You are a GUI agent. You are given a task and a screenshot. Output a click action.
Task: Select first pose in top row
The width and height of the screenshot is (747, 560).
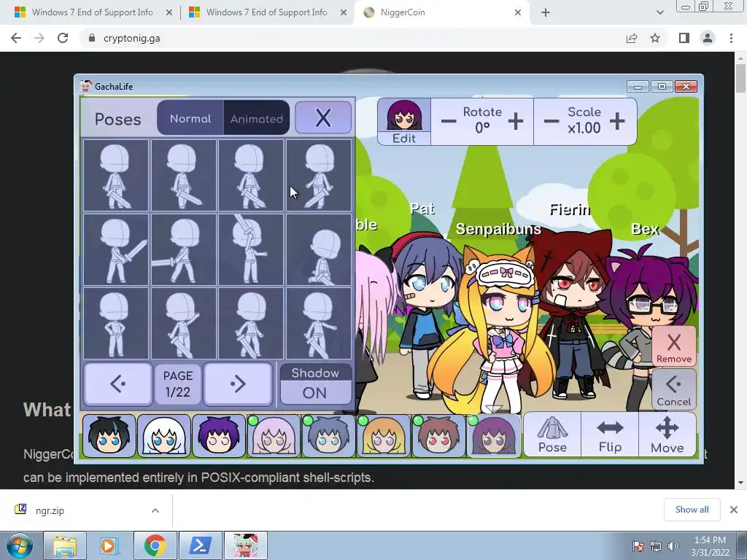[116, 175]
